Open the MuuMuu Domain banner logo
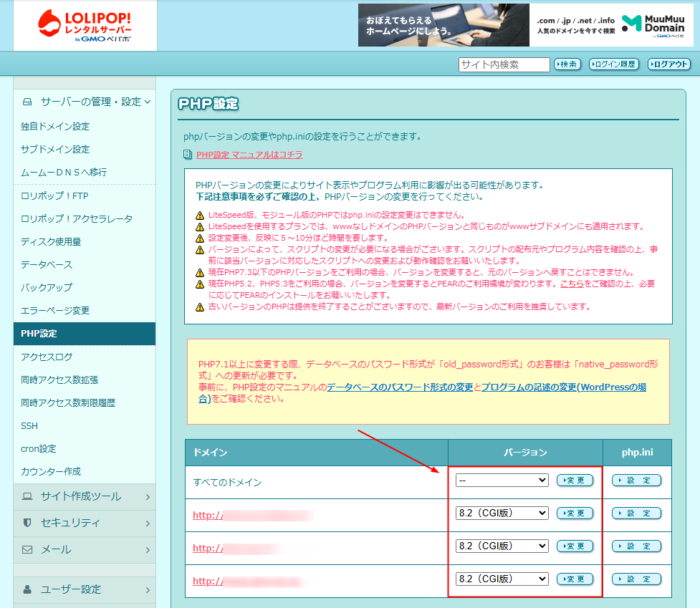Viewport: 700px width, 608px height. [x=653, y=26]
